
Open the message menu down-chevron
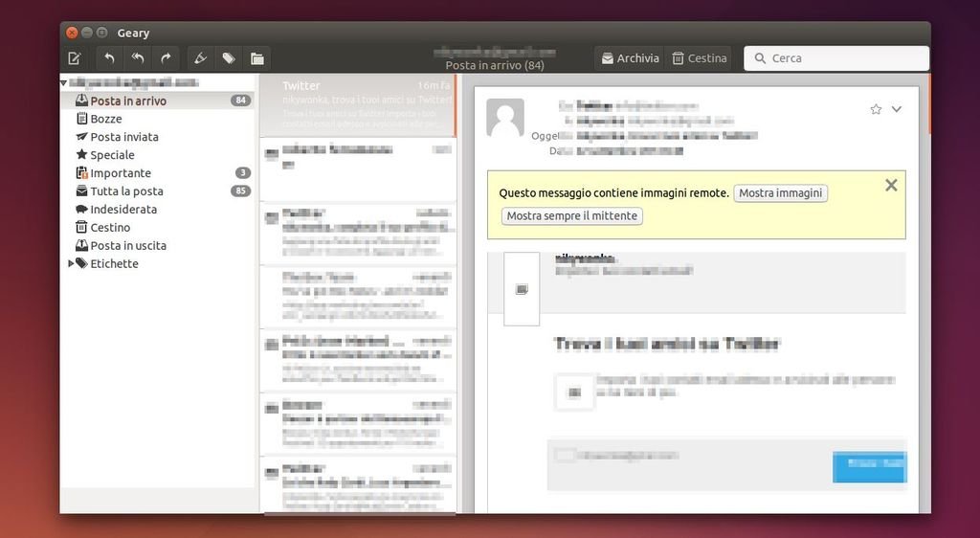click(x=896, y=109)
